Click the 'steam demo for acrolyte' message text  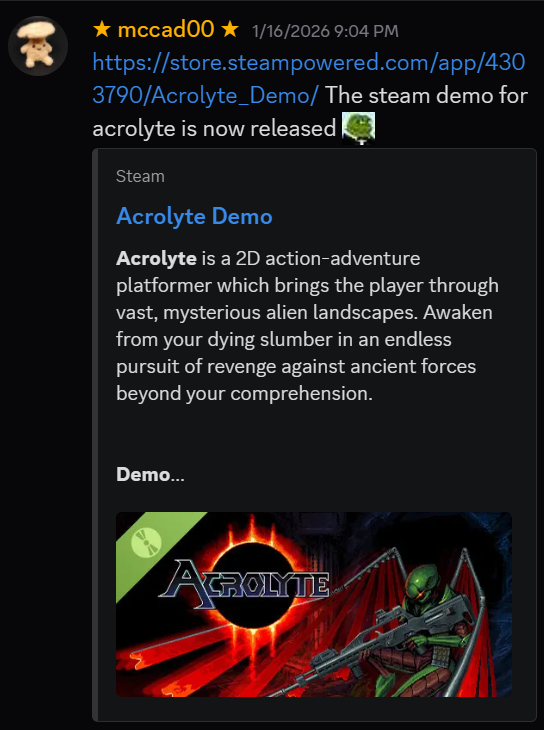(310, 112)
